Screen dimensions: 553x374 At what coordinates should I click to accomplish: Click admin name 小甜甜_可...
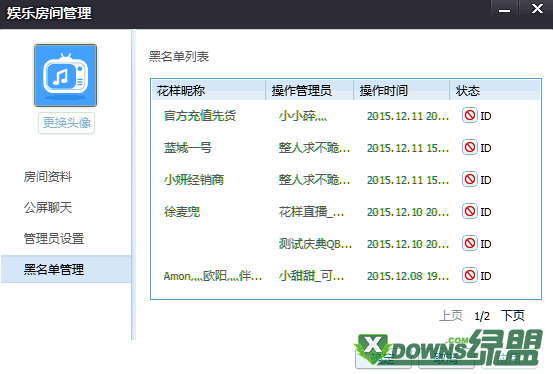tap(311, 276)
